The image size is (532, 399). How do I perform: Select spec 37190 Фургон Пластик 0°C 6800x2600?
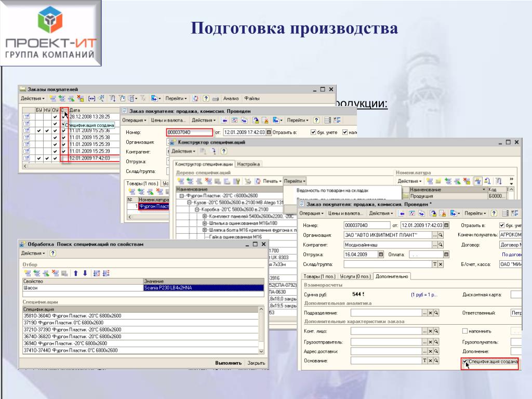(141, 323)
